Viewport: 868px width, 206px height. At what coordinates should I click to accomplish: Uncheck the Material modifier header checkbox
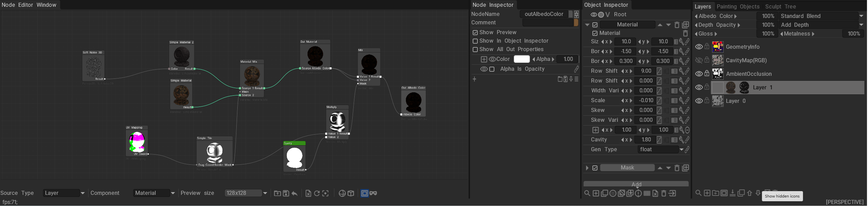coord(595,25)
